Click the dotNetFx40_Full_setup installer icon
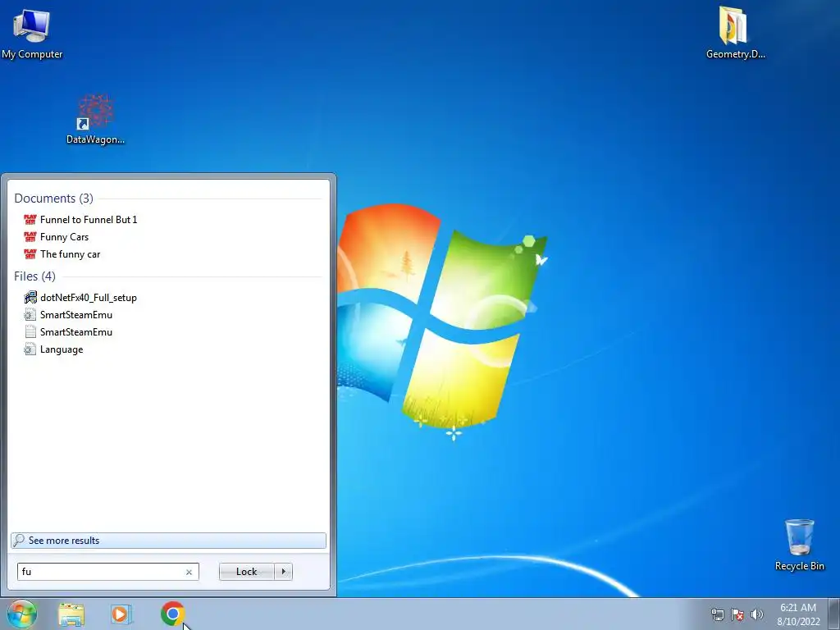This screenshot has width=840, height=630. pyautogui.click(x=30, y=297)
